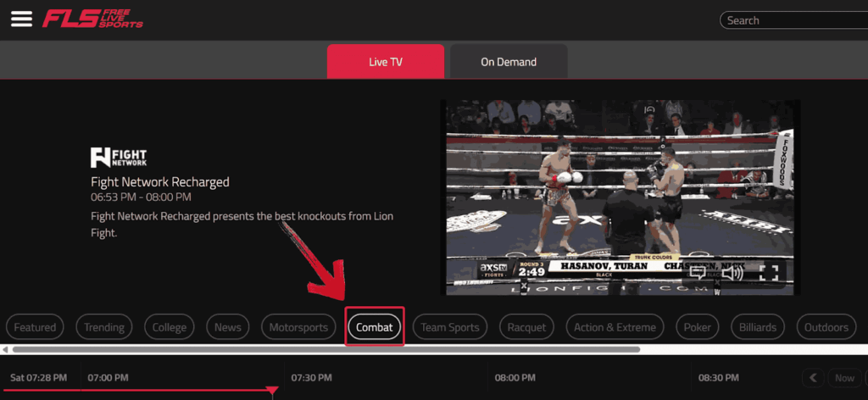Choose the Team Sports category

[x=450, y=327]
